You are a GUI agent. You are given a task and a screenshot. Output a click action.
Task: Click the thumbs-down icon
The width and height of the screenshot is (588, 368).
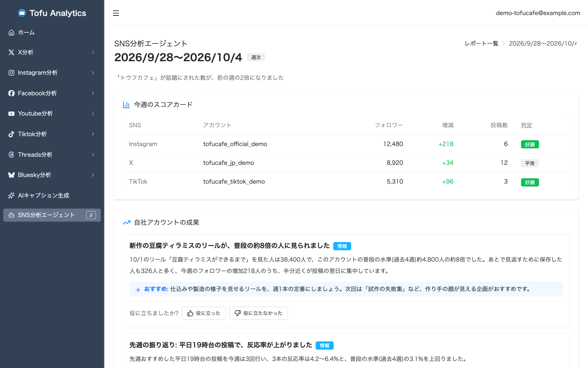point(238,313)
